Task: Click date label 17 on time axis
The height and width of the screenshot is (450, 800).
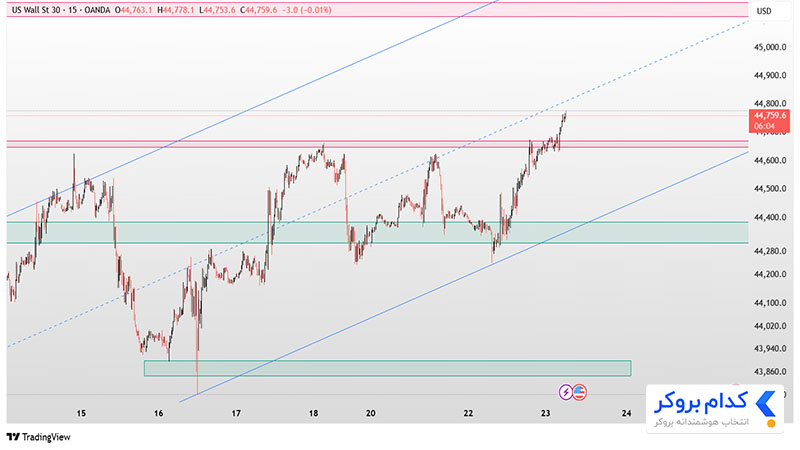Action: (x=236, y=413)
